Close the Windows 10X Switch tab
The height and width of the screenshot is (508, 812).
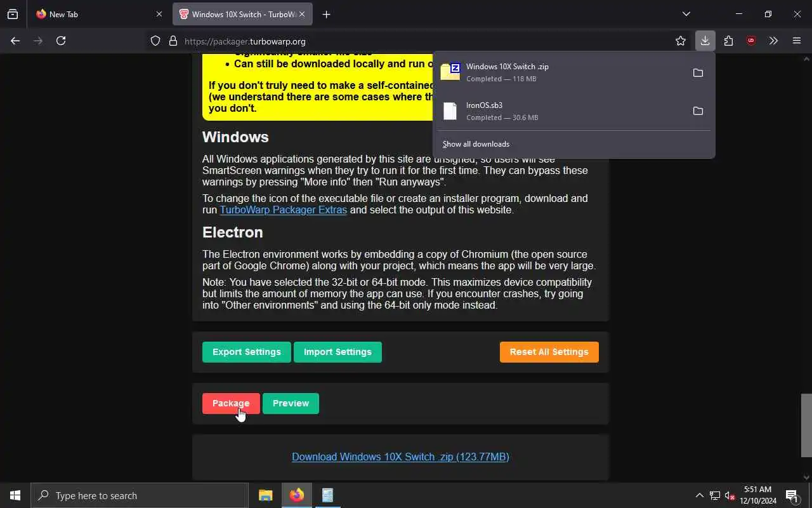pos(302,14)
